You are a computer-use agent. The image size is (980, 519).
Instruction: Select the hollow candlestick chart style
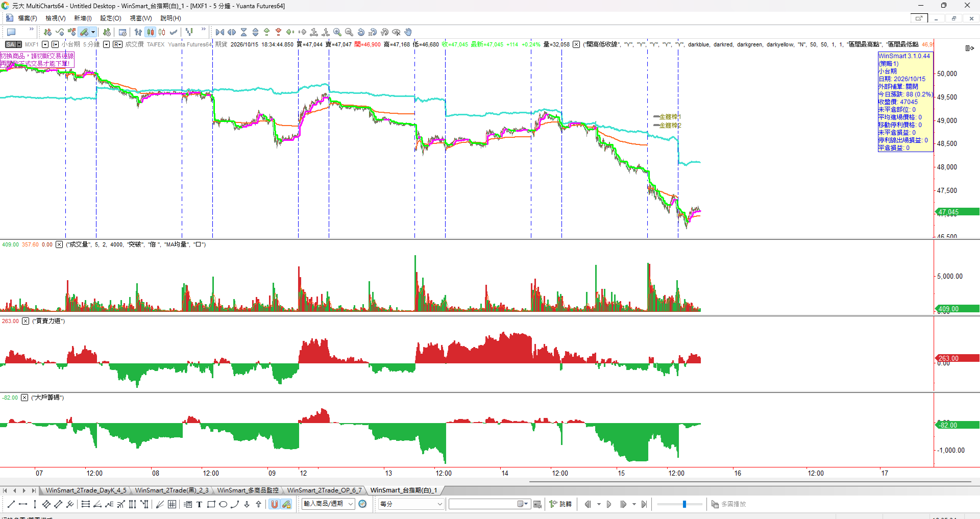click(x=162, y=32)
